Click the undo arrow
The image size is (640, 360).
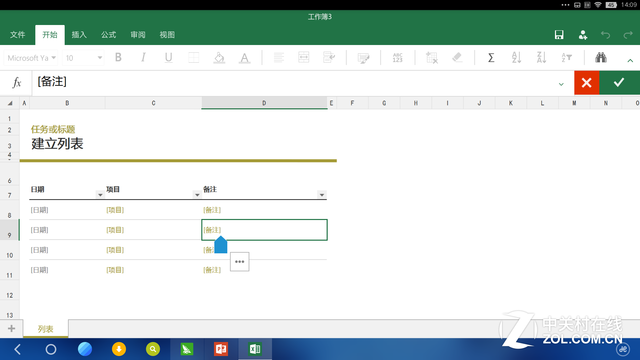[605, 35]
